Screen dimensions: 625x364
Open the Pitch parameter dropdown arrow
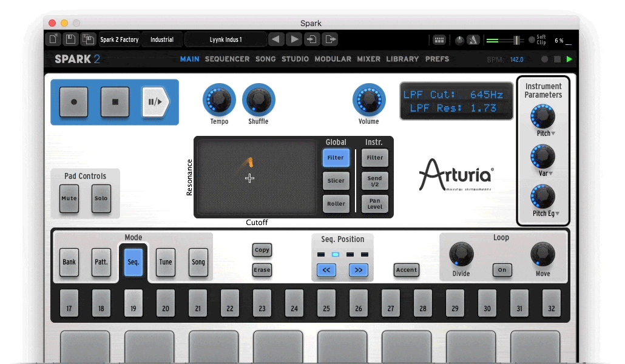click(553, 133)
